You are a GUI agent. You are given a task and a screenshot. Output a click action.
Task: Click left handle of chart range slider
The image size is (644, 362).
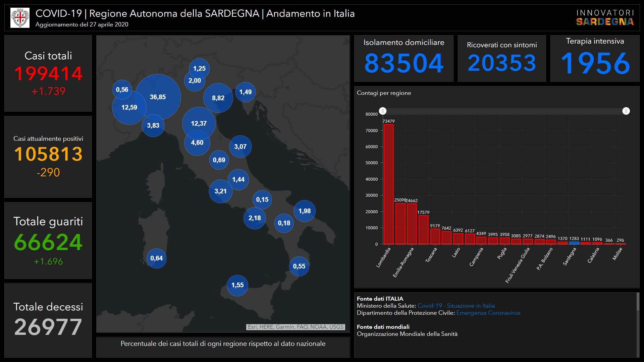[x=383, y=111]
